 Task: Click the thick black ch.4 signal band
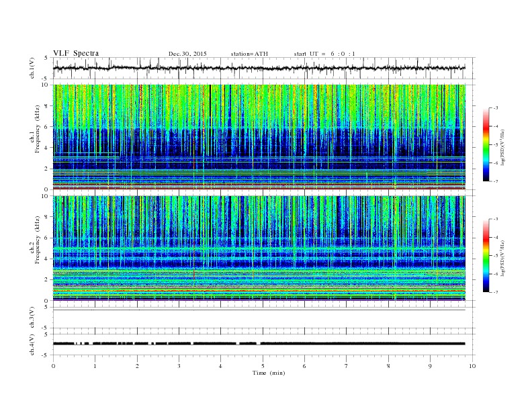click(259, 344)
